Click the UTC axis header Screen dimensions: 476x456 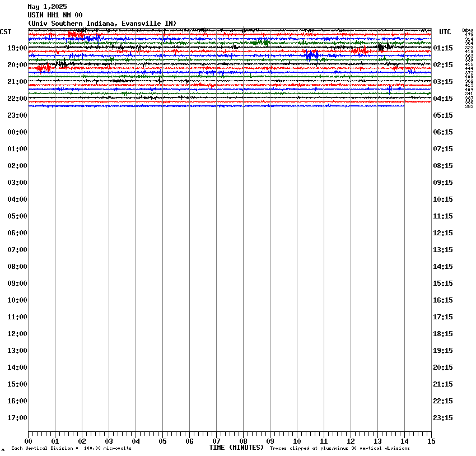click(445, 32)
